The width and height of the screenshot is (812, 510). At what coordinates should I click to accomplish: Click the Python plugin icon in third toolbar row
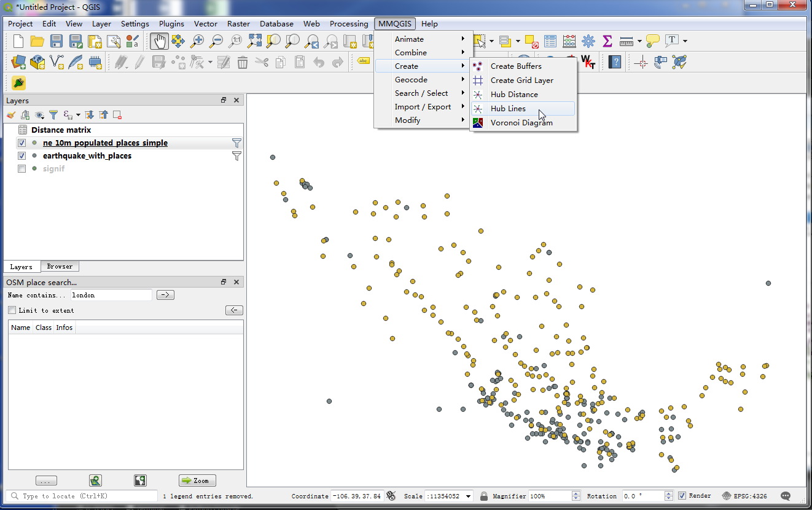(18, 83)
